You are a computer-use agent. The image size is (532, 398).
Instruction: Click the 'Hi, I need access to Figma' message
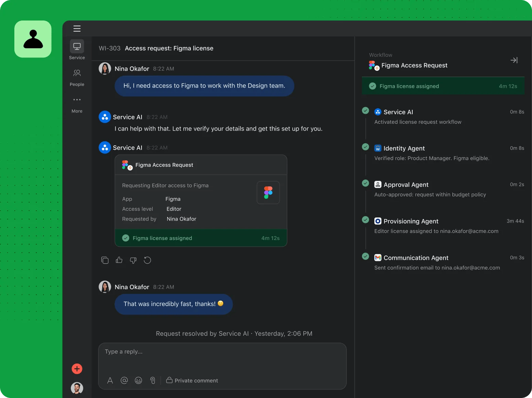point(204,86)
